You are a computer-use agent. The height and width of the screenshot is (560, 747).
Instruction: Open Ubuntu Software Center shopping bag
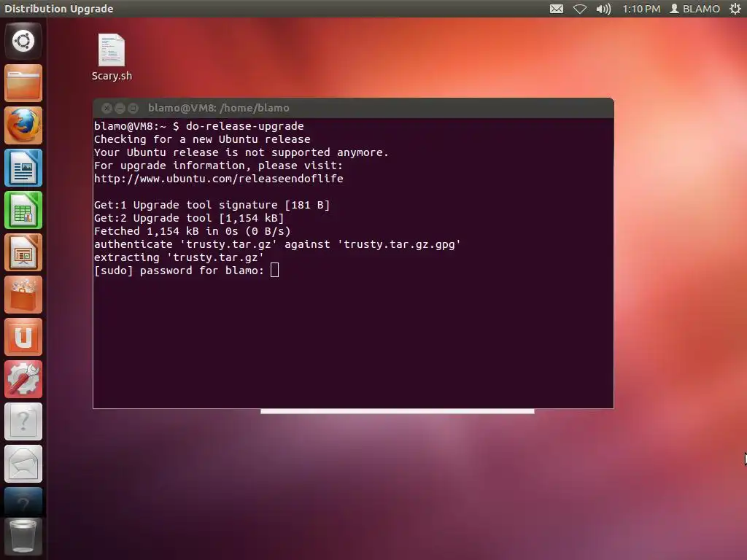(23, 295)
